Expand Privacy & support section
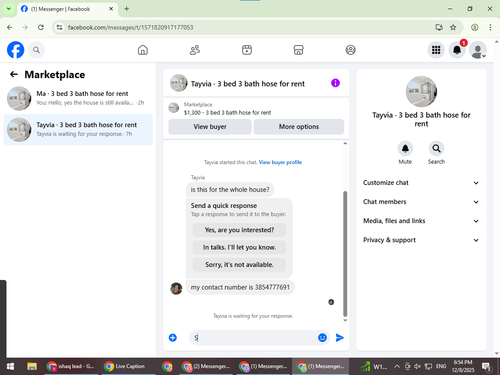Screen dimensions: 500x375 click(x=421, y=240)
